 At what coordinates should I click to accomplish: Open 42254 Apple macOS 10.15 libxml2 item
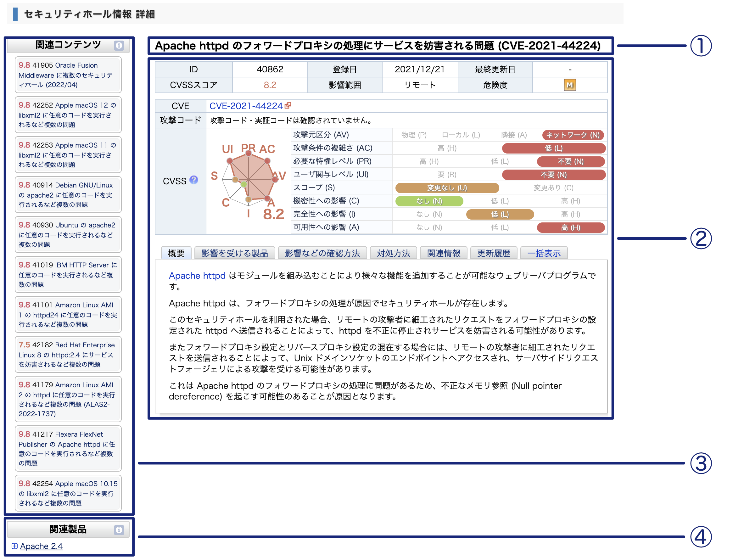(x=68, y=493)
